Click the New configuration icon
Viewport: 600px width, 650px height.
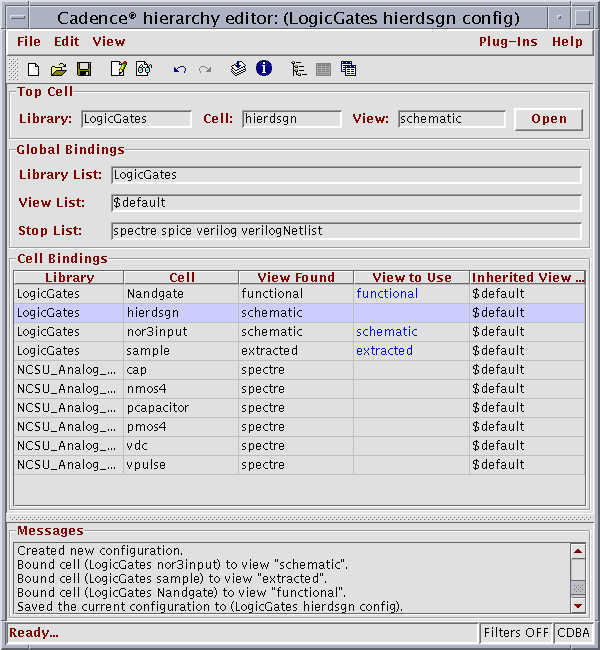click(33, 69)
